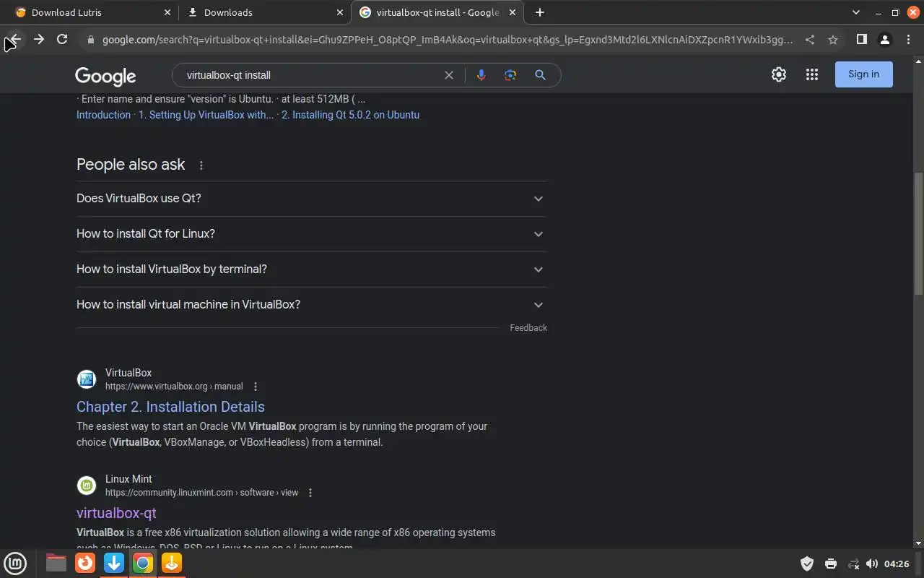
Task: Expand "How to install virtual machine in VirtualBox?"
Action: (312, 305)
